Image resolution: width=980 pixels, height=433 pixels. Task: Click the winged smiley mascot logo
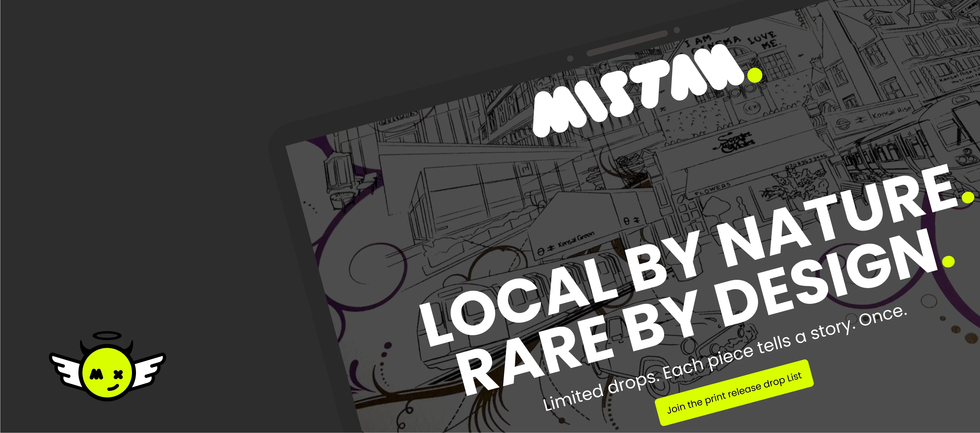click(x=107, y=366)
